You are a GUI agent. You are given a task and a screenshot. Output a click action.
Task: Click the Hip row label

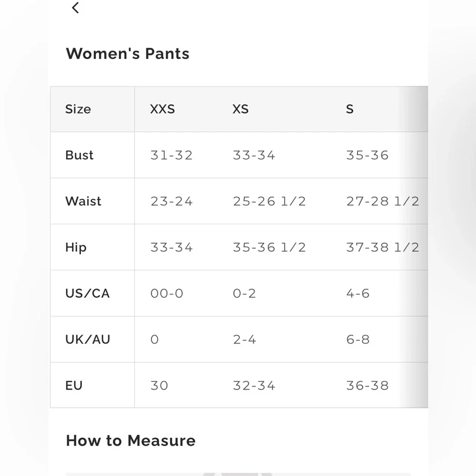click(x=76, y=248)
